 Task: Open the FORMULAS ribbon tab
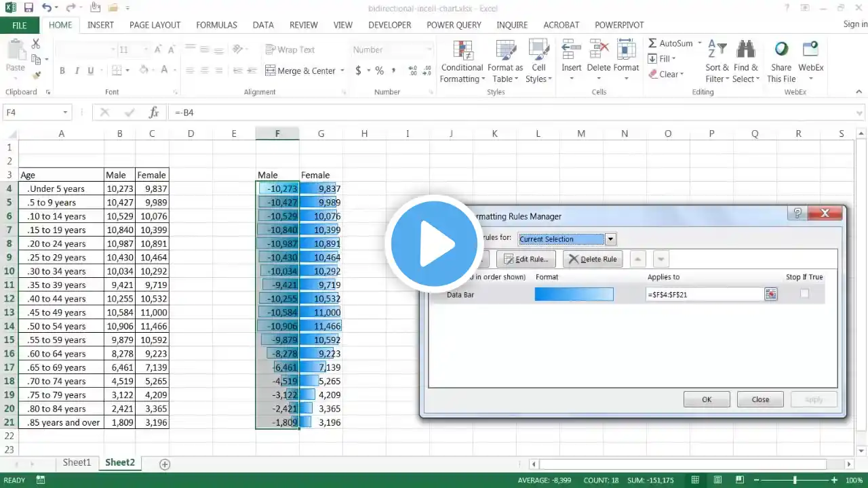pos(216,25)
